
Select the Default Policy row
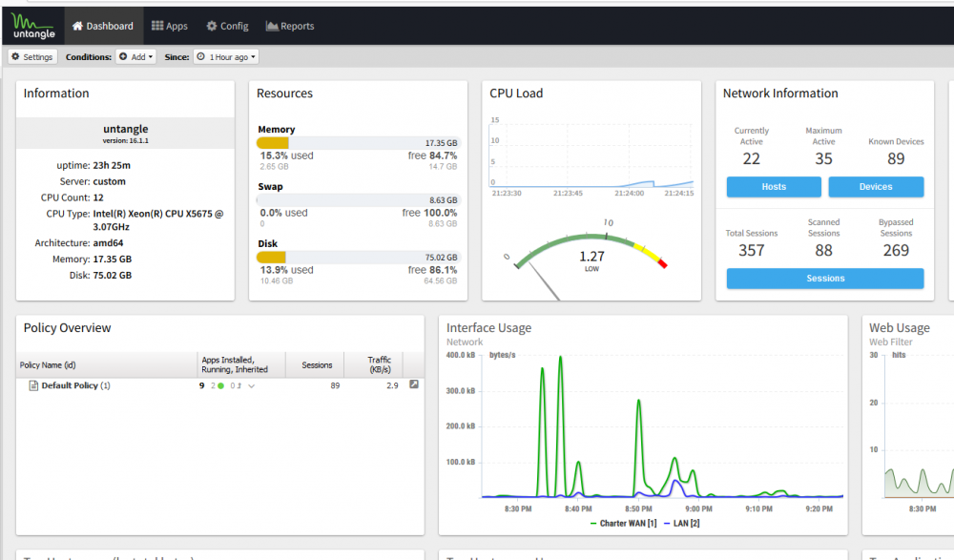(219, 385)
